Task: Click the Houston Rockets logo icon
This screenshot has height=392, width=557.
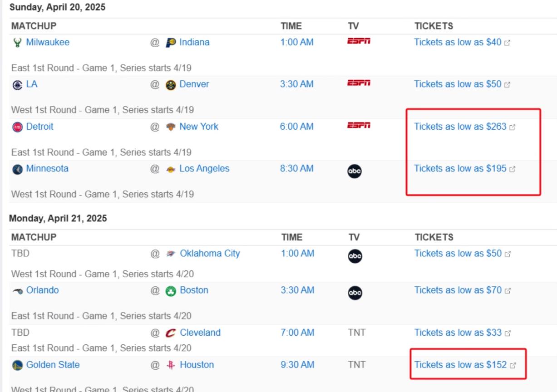Action: tap(171, 365)
